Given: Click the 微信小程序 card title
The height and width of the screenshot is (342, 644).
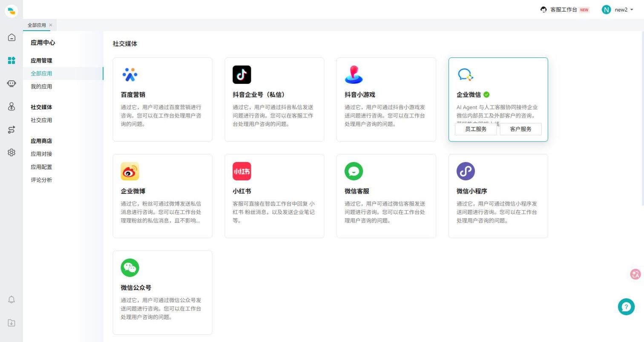Looking at the screenshot, I should point(472,191).
